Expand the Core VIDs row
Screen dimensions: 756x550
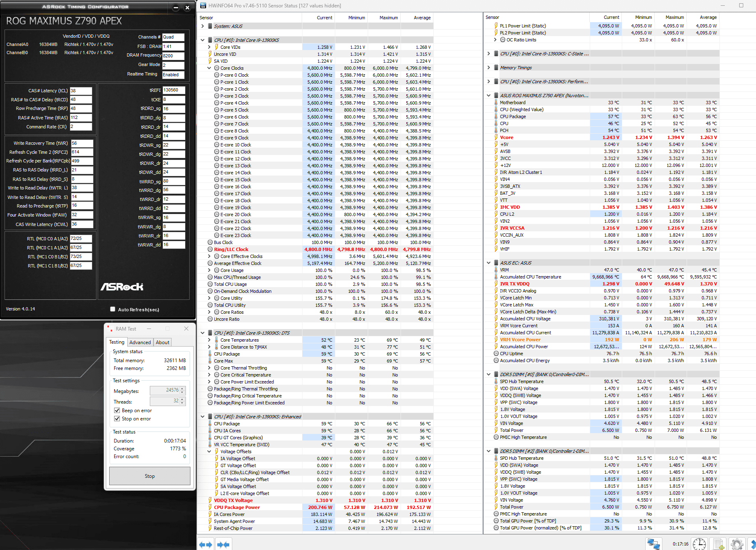(x=209, y=47)
